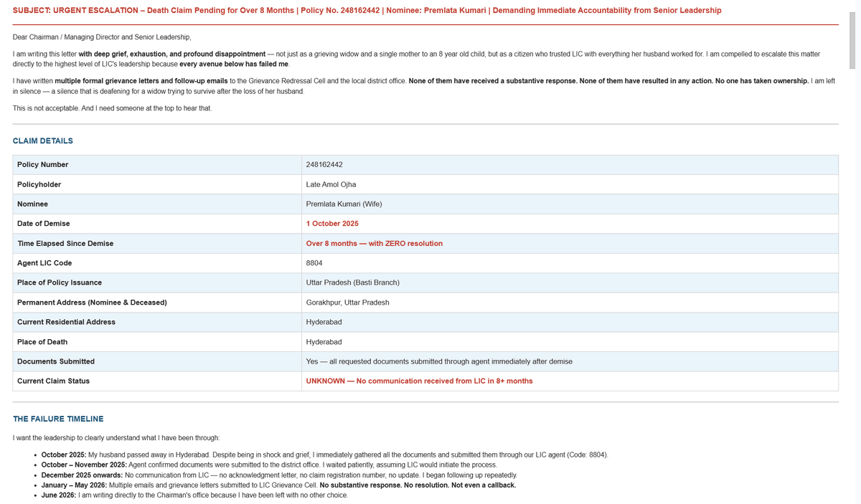Click the 'Place of Policy Issuance' label
Screen dimensions: 861x504
pos(60,282)
